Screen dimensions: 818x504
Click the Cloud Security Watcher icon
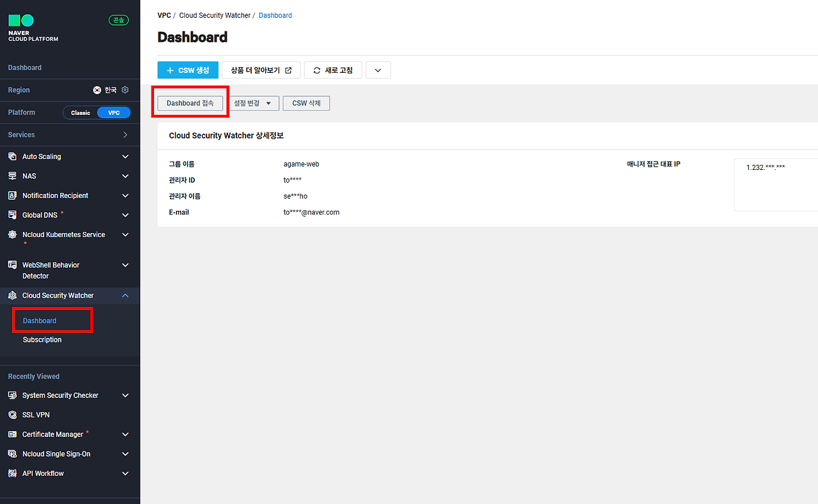12,296
